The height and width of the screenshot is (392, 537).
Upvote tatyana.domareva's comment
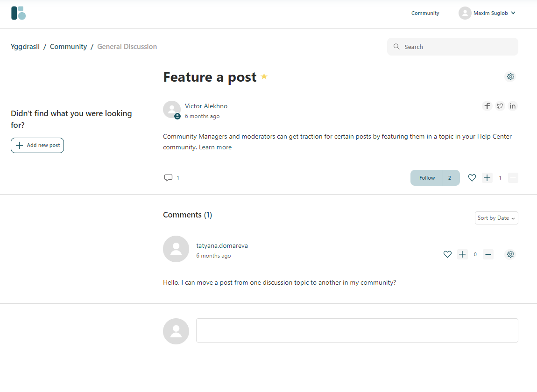tap(462, 254)
